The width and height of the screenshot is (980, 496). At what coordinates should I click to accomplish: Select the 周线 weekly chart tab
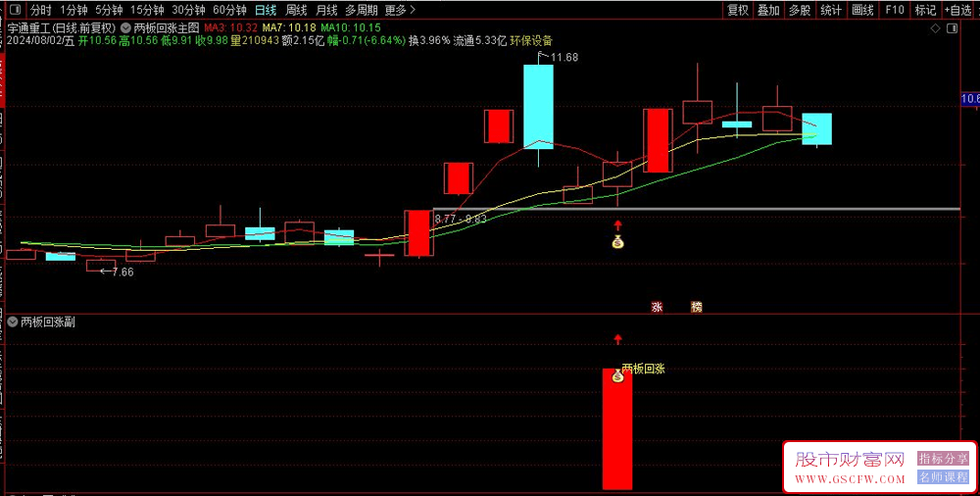click(x=296, y=10)
